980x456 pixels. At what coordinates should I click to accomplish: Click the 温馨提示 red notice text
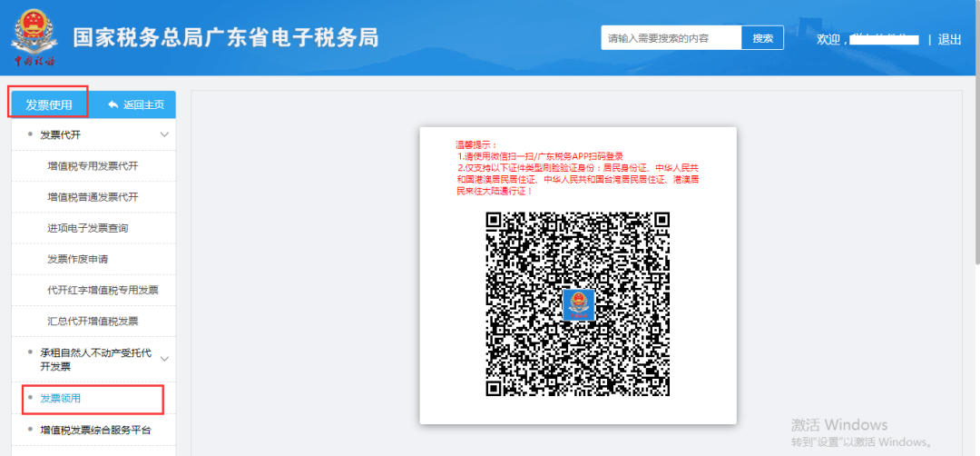click(x=577, y=168)
